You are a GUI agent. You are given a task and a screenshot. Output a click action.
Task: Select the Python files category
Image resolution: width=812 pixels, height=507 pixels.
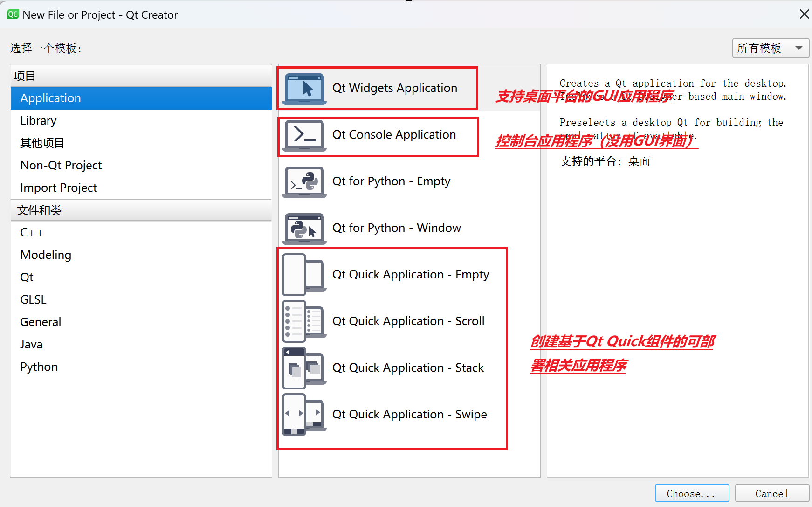click(x=141, y=367)
